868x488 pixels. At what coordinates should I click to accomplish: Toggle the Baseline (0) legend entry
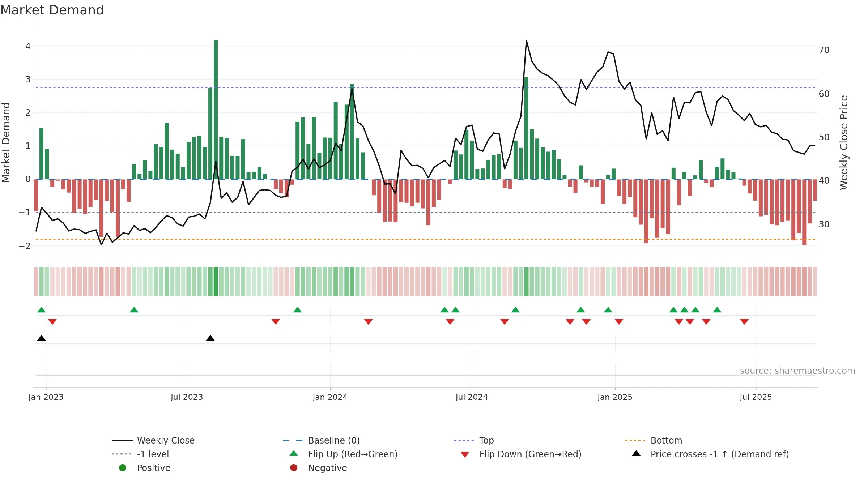[x=321, y=440]
